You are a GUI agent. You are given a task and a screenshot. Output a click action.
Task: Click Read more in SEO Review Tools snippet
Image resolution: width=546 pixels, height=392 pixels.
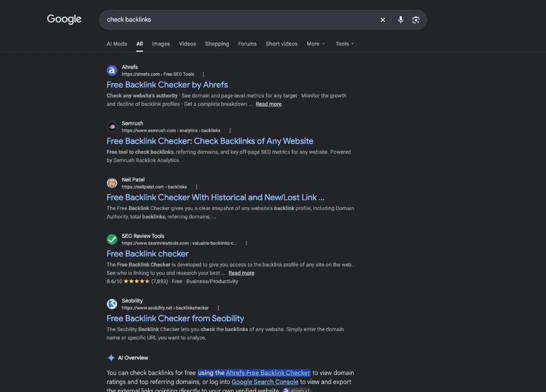click(241, 273)
